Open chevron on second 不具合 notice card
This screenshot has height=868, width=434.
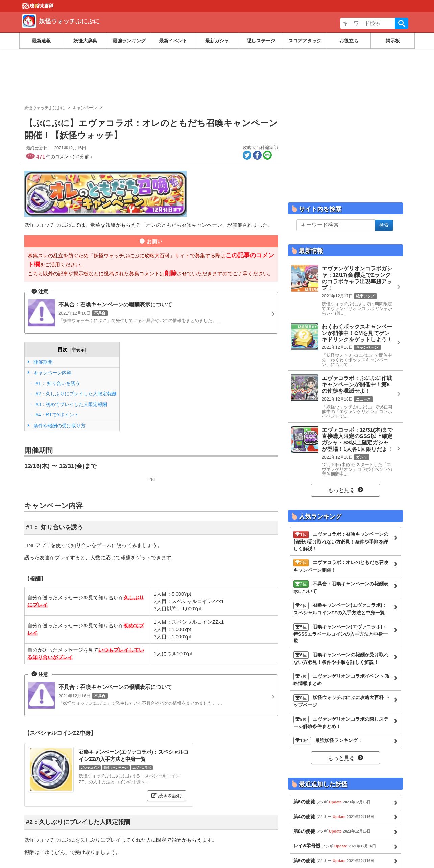coord(273,697)
